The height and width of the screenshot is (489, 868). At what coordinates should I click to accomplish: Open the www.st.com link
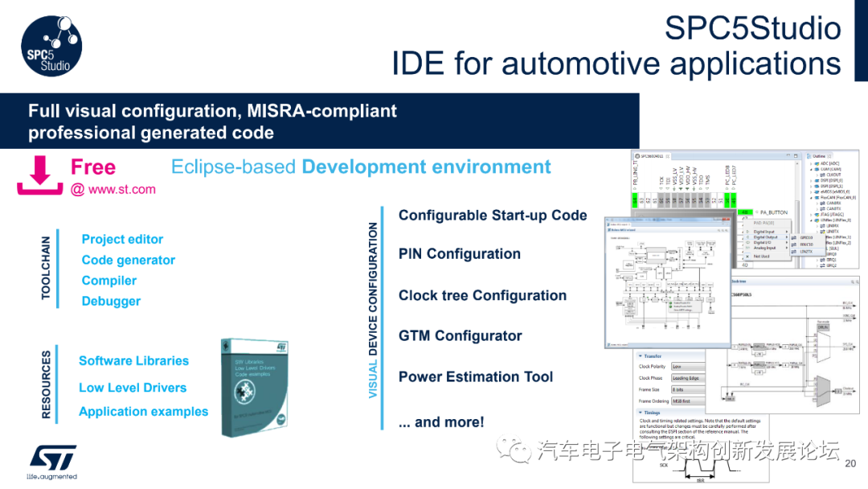(122, 189)
